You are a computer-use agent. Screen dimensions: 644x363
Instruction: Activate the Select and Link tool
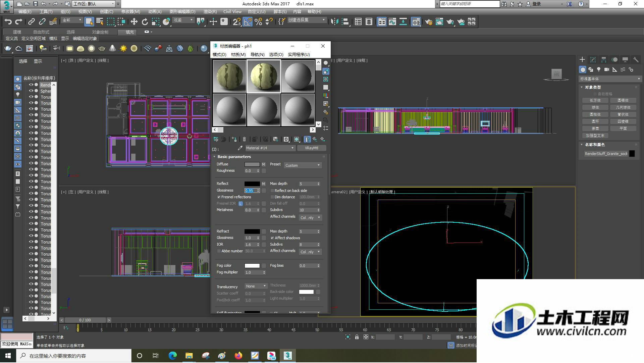[x=32, y=22]
